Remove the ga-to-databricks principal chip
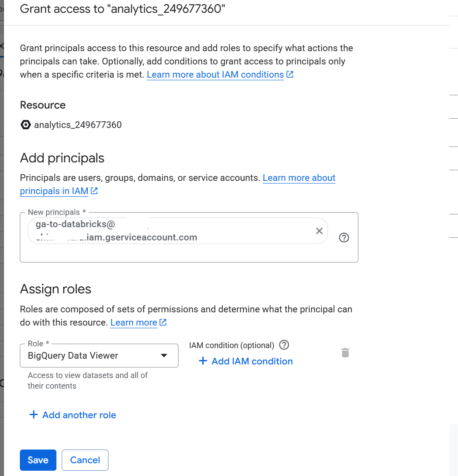Screen dimensions: 458x476 click(x=320, y=231)
